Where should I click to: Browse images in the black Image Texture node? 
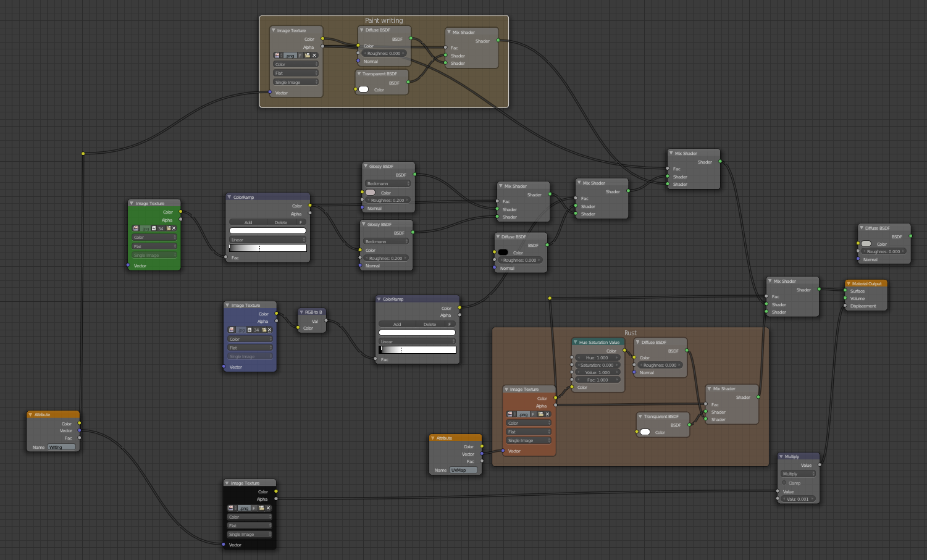pos(231,508)
